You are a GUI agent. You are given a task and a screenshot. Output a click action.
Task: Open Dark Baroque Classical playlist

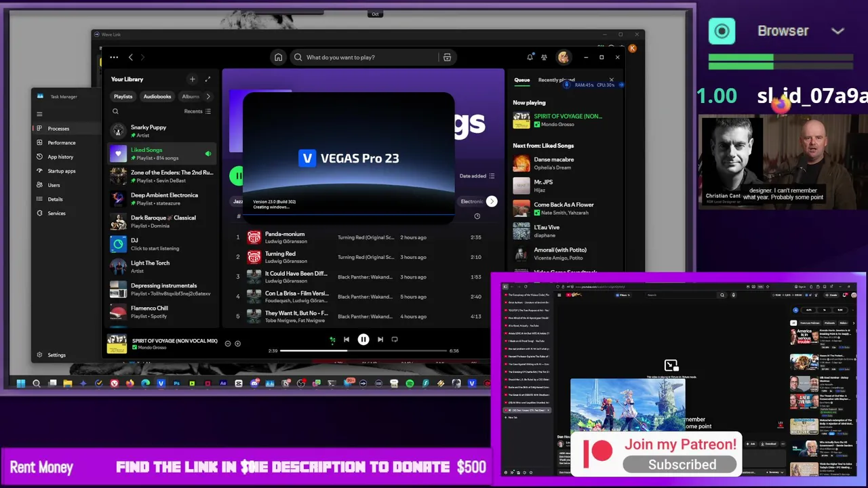pyautogui.click(x=162, y=222)
